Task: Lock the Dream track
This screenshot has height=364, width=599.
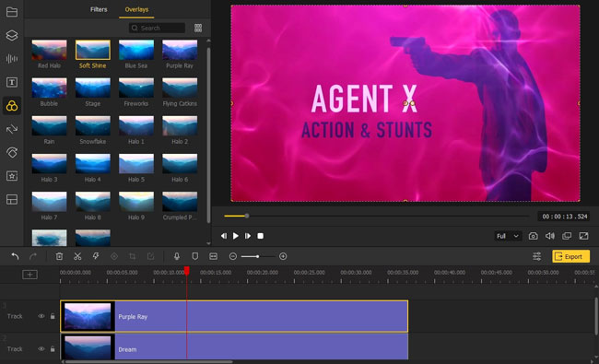Action: 53,349
